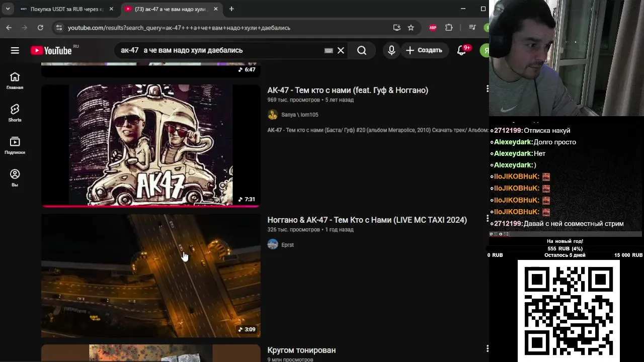Open Ноггано & АК-47 LIVE MC TAXI 2024 title
The height and width of the screenshot is (362, 644).
(x=367, y=220)
